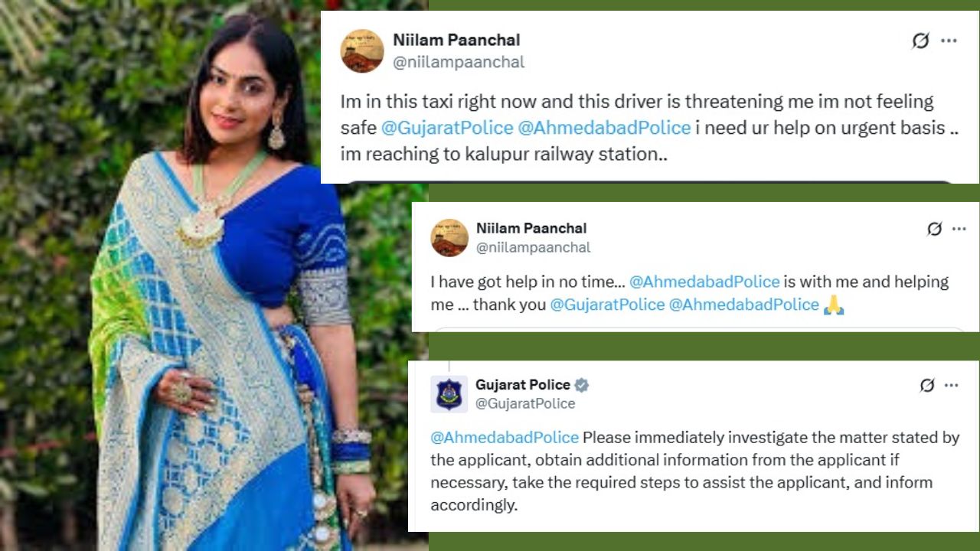
Task: Open Gujarat Police badge avatar
Action: pyautogui.click(x=449, y=394)
